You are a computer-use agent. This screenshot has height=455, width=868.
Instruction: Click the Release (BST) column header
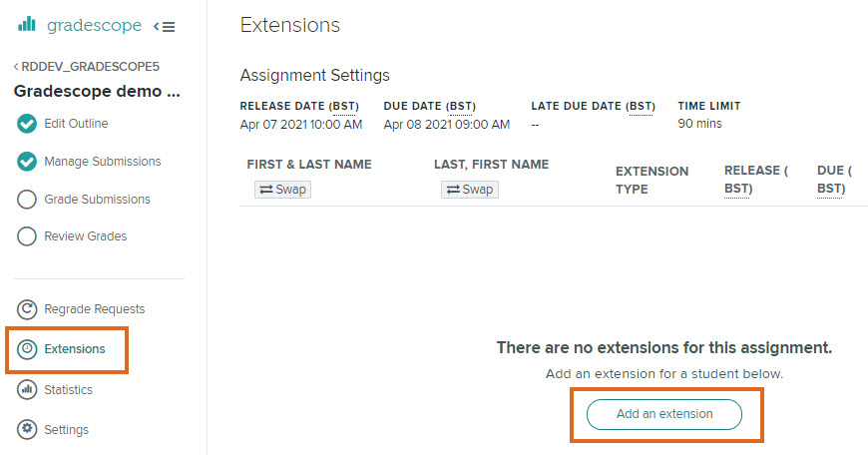pos(755,180)
